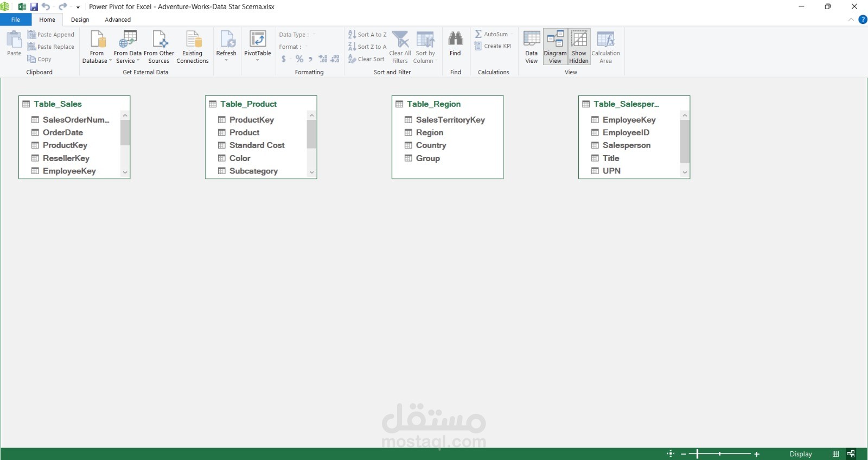Screen dimensions: 868x460
Task: Collapse the ribbon
Action: (851, 20)
